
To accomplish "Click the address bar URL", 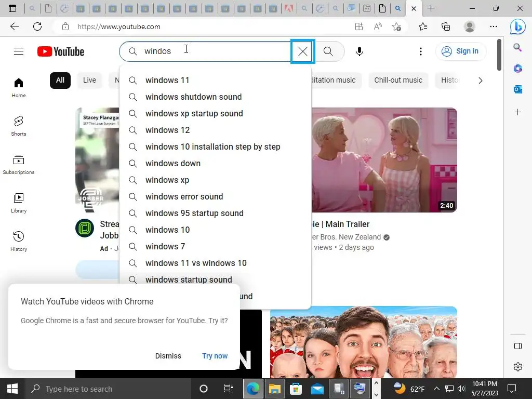I will pyautogui.click(x=119, y=26).
